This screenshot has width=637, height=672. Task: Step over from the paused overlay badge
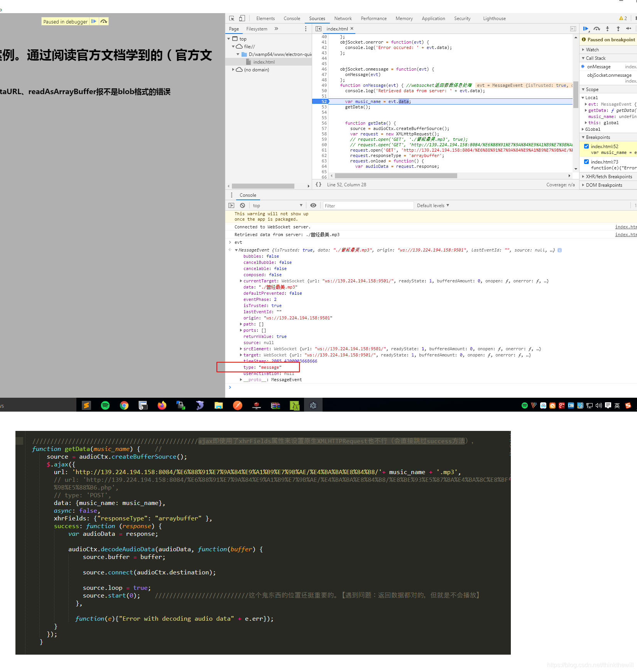pyautogui.click(x=104, y=22)
